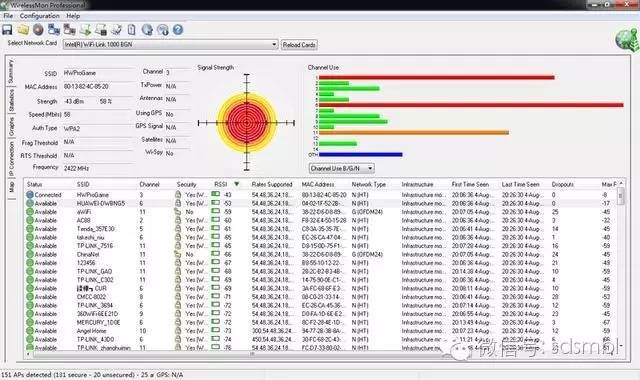This screenshot has width=640, height=380.
Task: Click the green arrow export icon
Action: pyautogui.click(x=85, y=30)
